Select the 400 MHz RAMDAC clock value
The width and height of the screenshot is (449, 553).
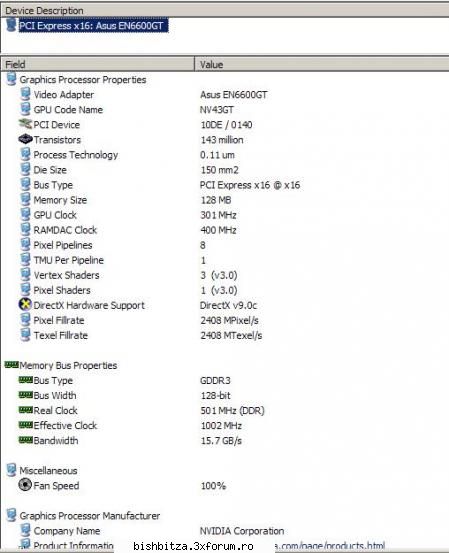[218, 230]
